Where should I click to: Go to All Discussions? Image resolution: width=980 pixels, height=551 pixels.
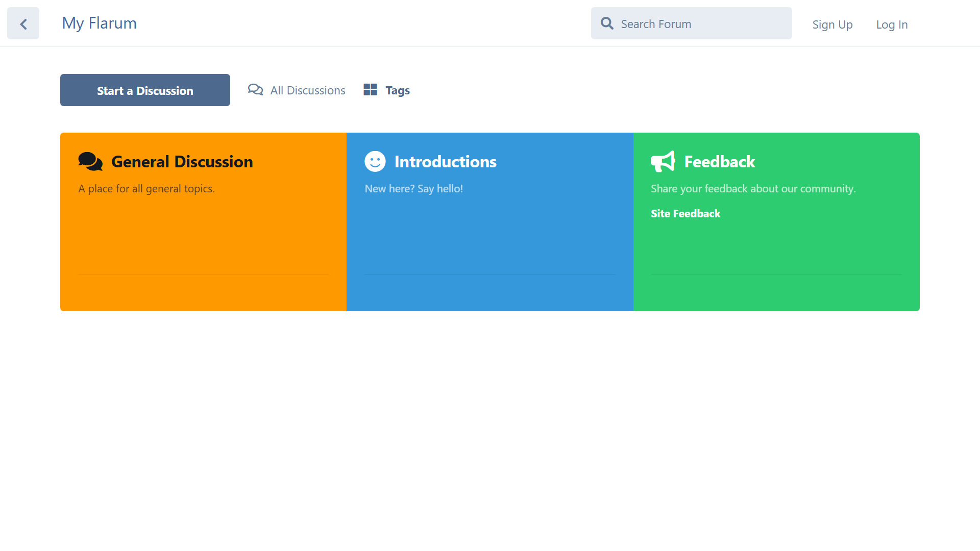[x=297, y=90]
